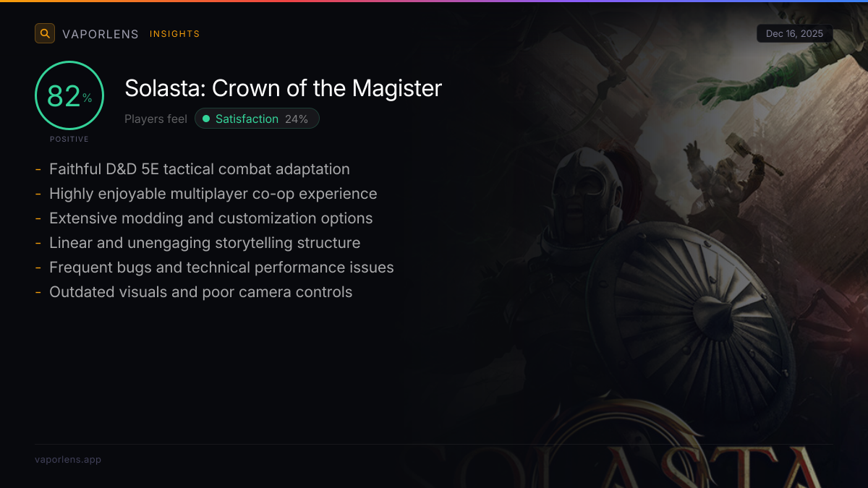This screenshot has height=488, width=868.
Task: Open the vaporlens.app footer link
Action: [x=68, y=459]
